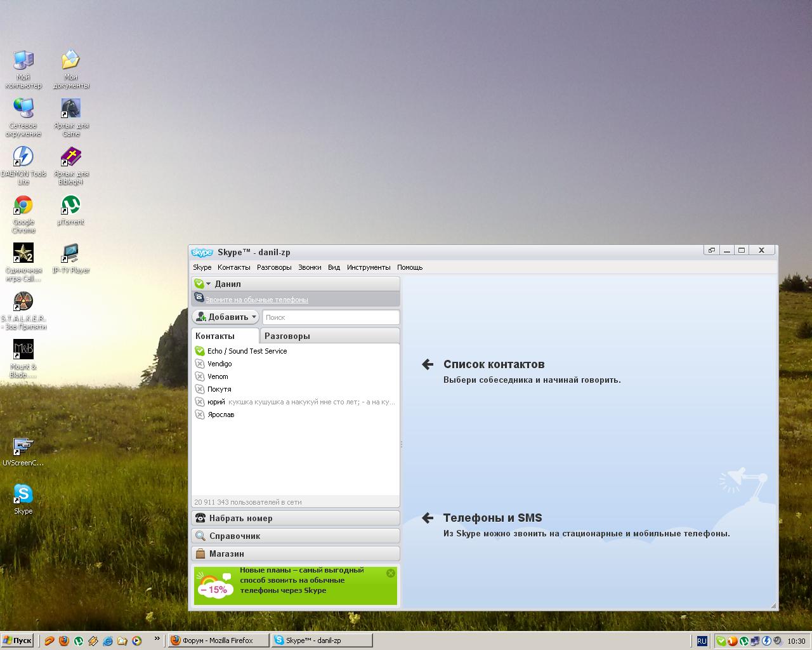Switch to the Контакты tab

225,336
